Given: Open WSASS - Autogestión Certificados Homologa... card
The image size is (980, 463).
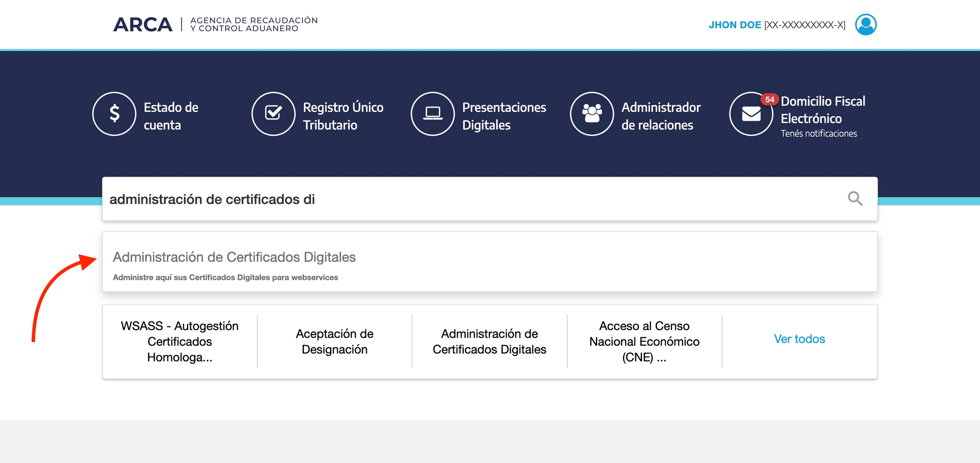Looking at the screenshot, I should (x=179, y=341).
